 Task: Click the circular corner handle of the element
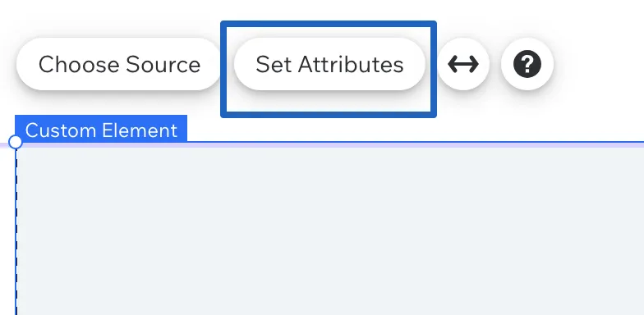16,142
